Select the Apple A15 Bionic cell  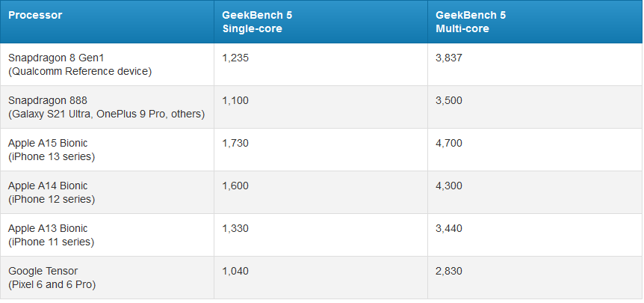pos(52,150)
